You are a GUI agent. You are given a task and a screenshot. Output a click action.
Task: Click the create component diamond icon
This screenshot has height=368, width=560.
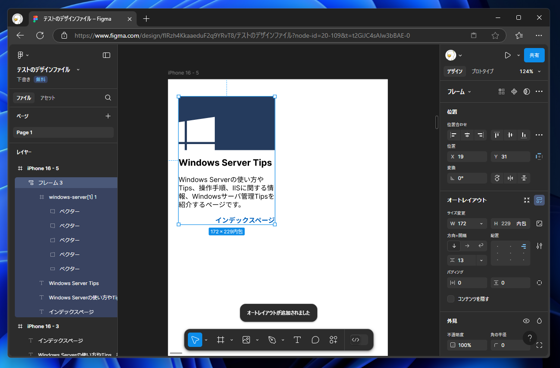tap(514, 92)
